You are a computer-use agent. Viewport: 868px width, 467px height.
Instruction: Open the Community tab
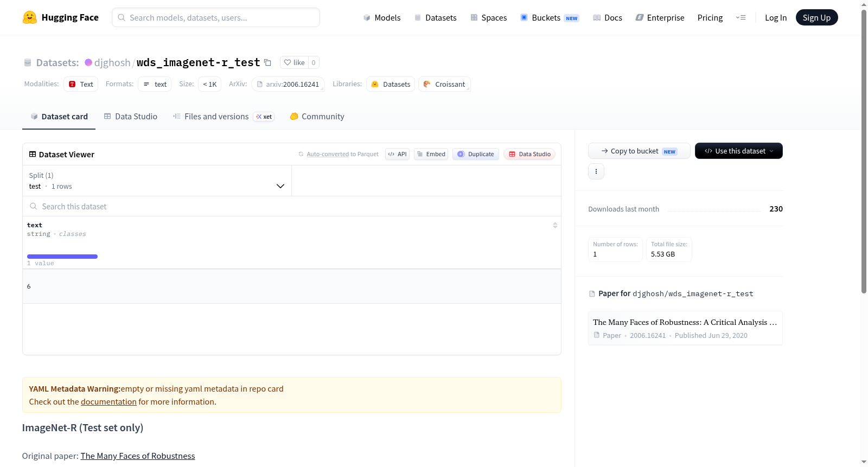click(x=317, y=117)
